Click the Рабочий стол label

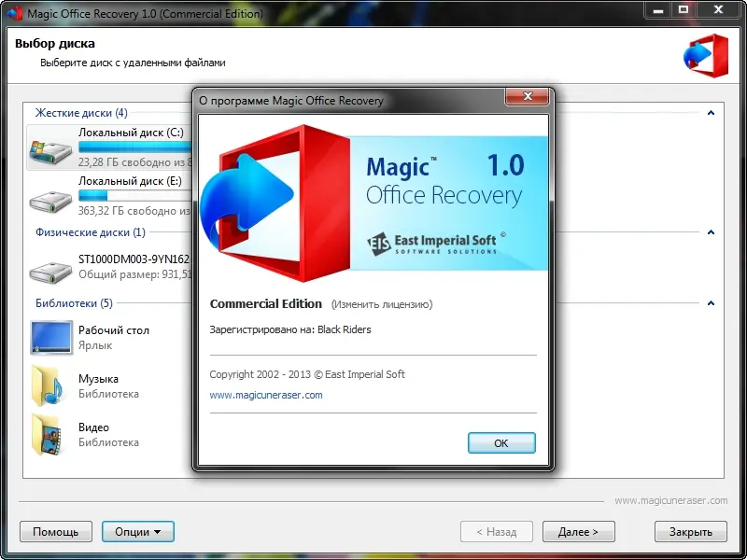tap(114, 330)
